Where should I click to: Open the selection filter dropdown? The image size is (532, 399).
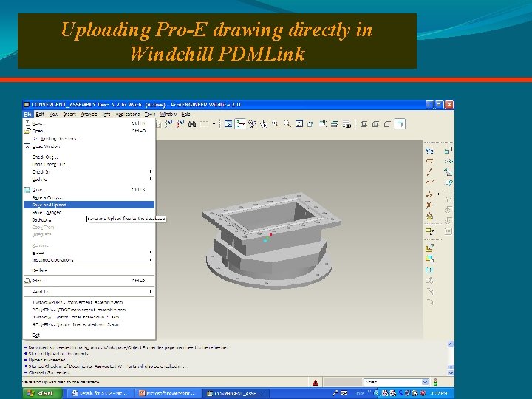[425, 382]
